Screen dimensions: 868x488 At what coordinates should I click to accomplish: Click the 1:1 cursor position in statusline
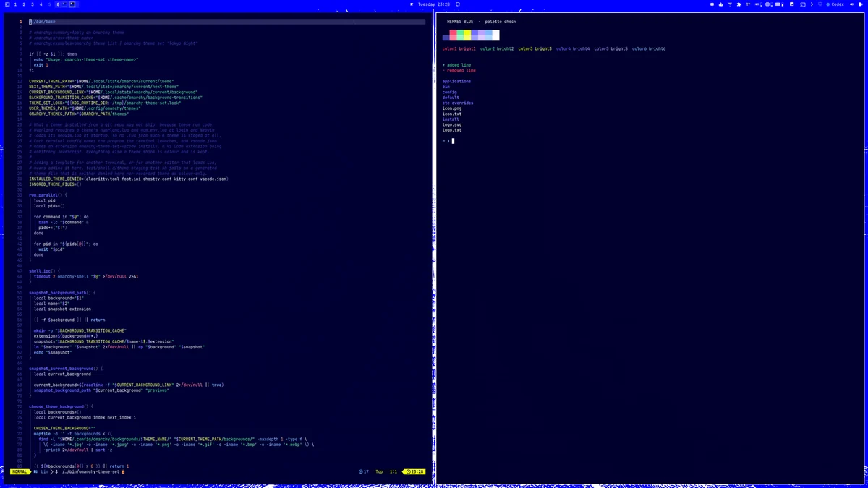[x=393, y=471]
